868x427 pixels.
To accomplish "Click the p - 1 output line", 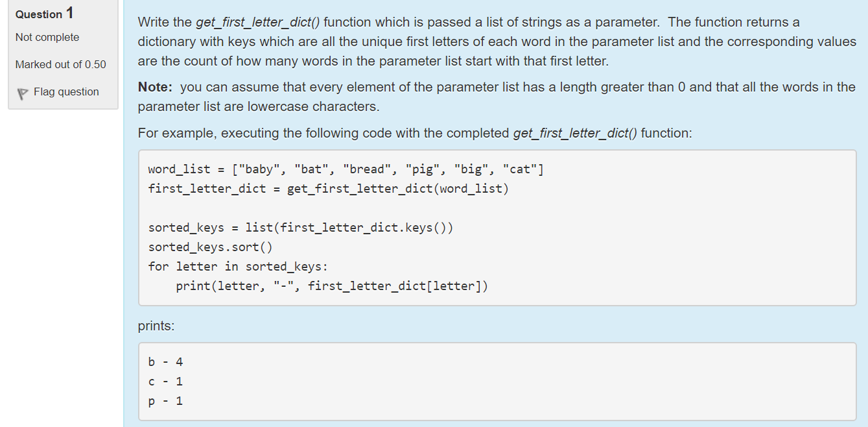I will (165, 401).
